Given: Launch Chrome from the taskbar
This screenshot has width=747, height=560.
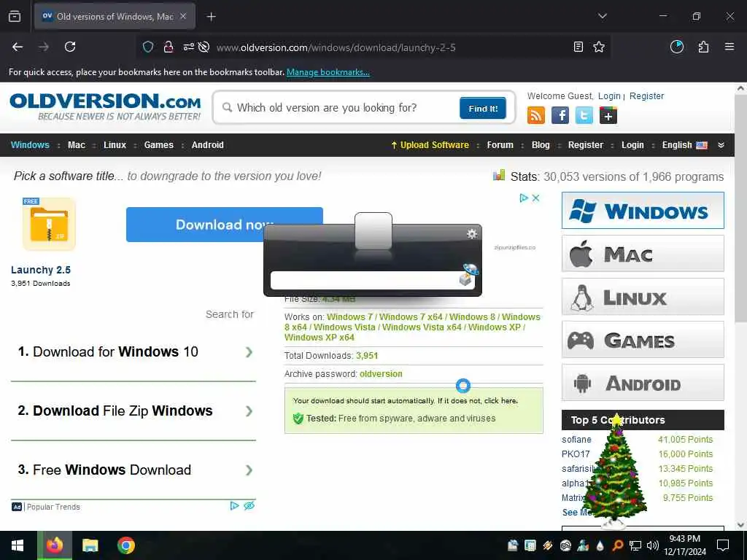Looking at the screenshot, I should pyautogui.click(x=125, y=545).
